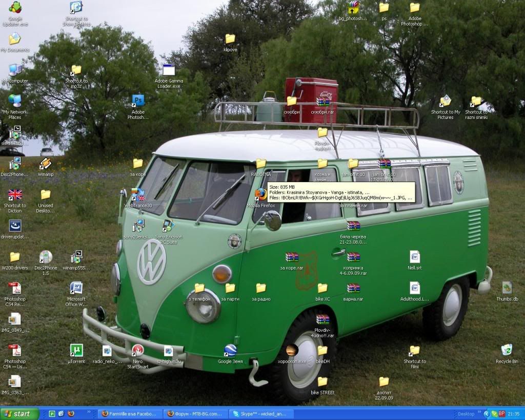Launch Firefox from the Quick Launch bar
This screenshot has height=420, width=525.
(71, 414)
